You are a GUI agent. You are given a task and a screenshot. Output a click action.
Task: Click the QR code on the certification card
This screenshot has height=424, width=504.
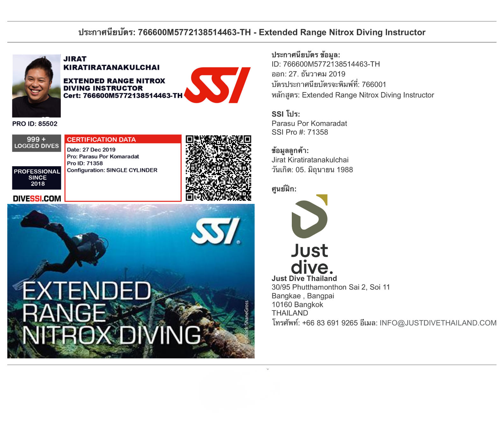(x=218, y=168)
